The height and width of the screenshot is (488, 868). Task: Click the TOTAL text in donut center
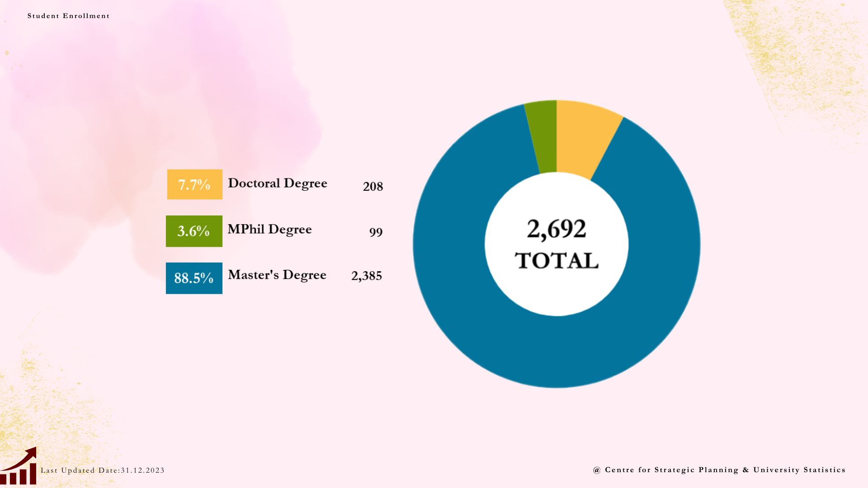[x=557, y=261]
